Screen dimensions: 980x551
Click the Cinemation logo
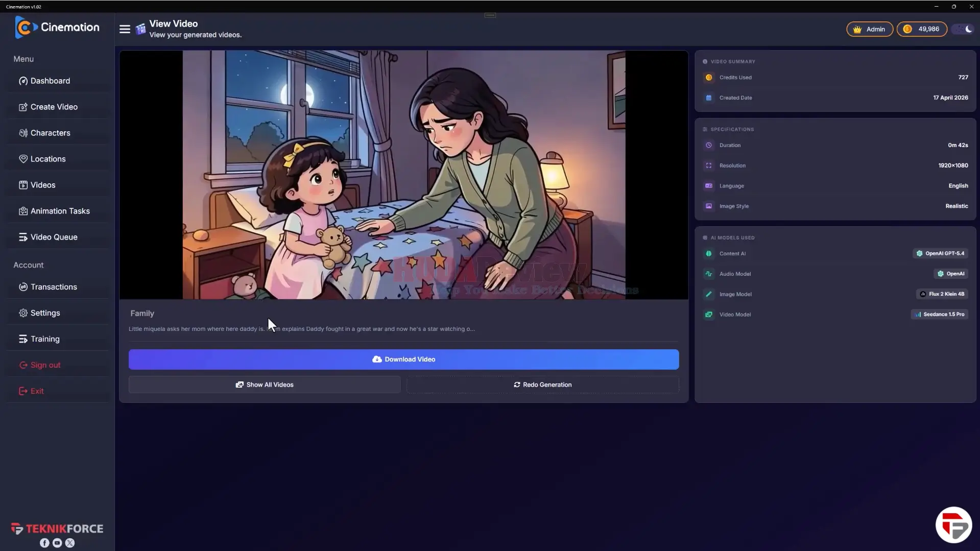tap(57, 28)
